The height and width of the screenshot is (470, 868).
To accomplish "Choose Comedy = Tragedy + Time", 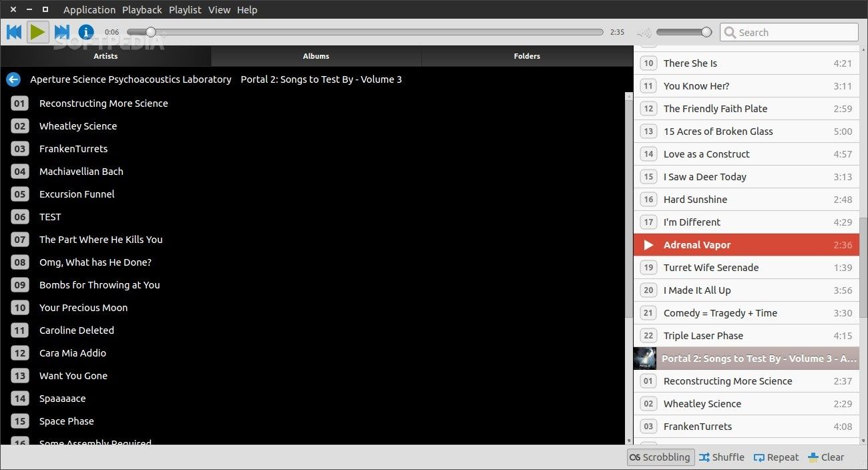I will point(746,313).
